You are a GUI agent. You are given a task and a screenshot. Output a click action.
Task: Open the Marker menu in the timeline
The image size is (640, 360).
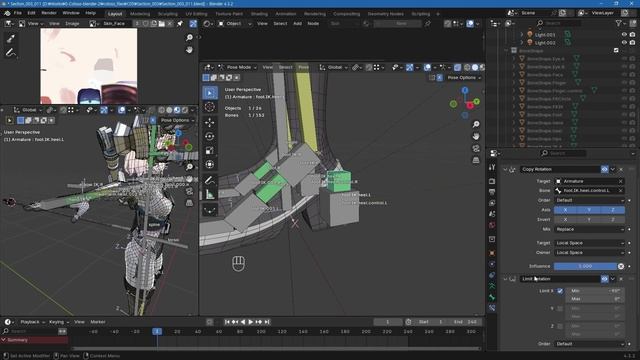(x=98, y=322)
